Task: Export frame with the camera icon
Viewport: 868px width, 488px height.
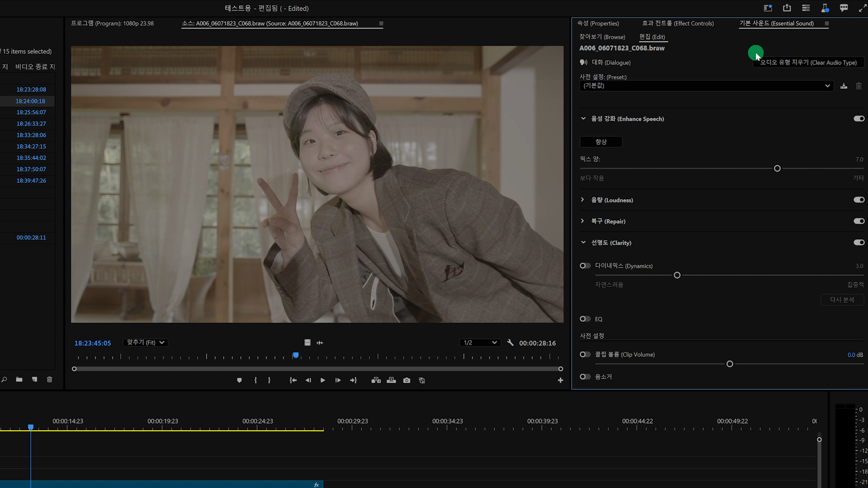Action: coord(407,380)
